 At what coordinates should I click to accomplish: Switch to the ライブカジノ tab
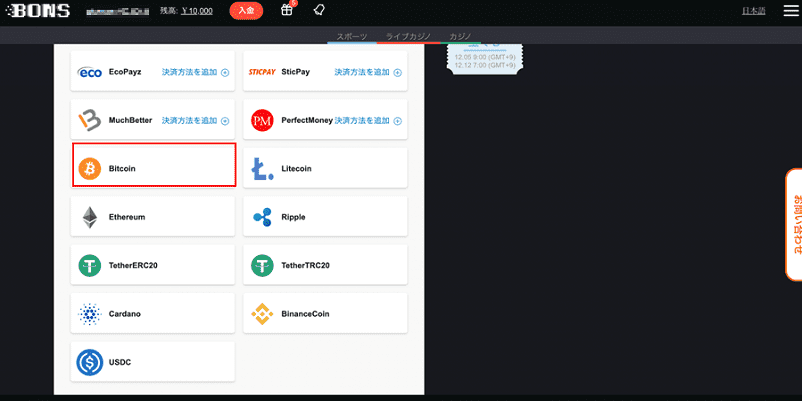pos(408,37)
